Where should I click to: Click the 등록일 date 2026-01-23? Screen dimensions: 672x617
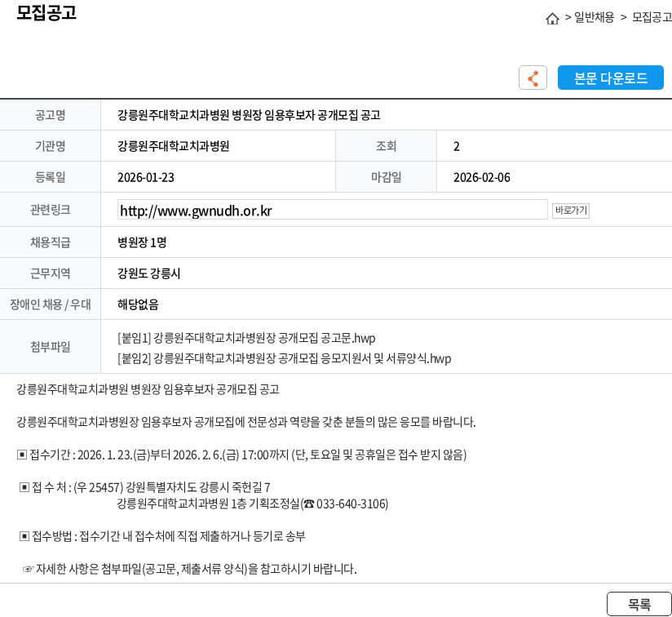(146, 178)
